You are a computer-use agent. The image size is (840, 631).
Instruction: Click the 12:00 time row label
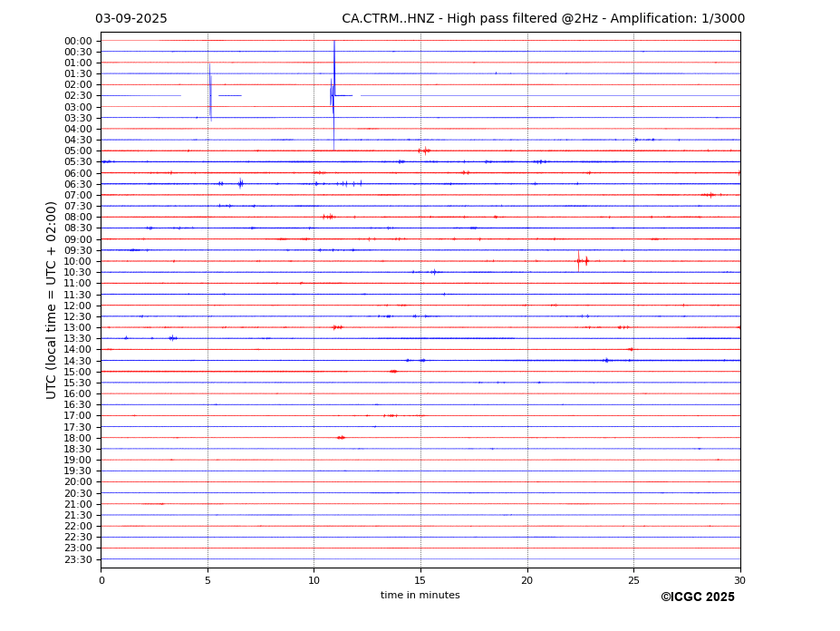[78, 306]
